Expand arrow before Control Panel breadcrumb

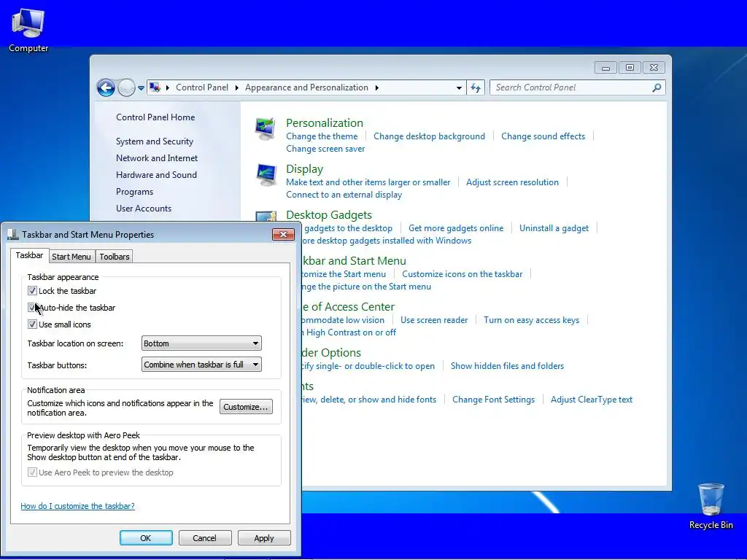tap(167, 87)
